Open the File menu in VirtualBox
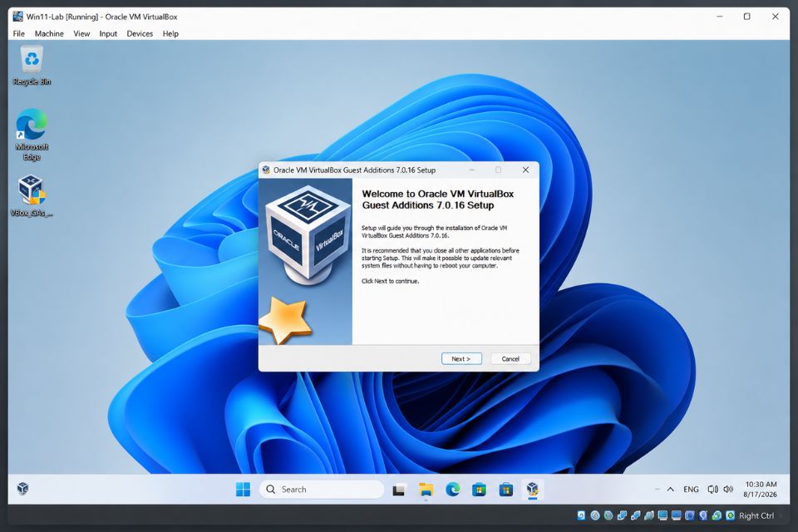Screen dimensions: 798x532 pos(19,33)
